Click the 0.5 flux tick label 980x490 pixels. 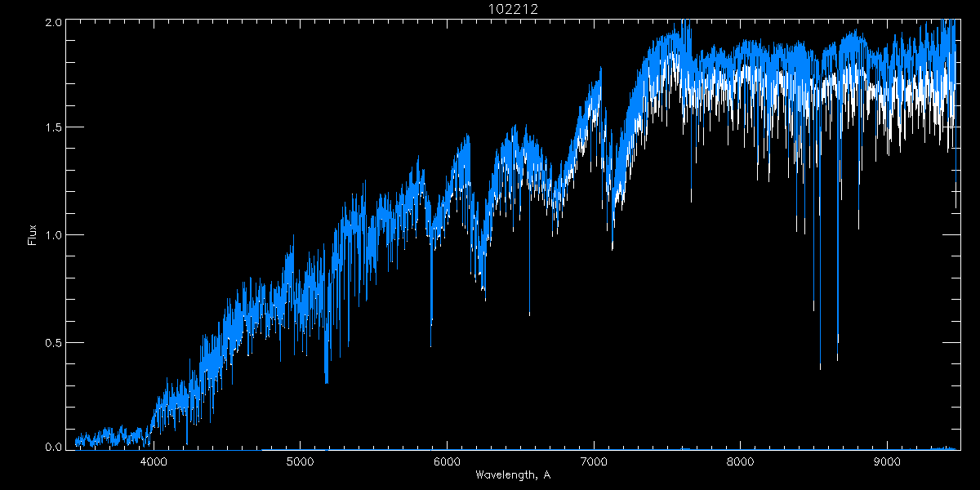54,342
